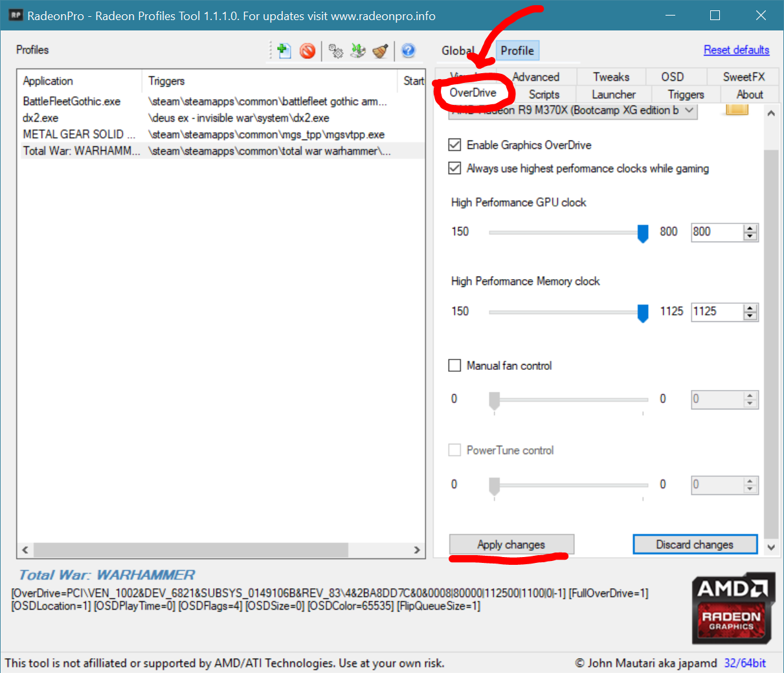Click the High Performance GPU clock slider handle
The width and height of the screenshot is (784, 673).
point(643,233)
